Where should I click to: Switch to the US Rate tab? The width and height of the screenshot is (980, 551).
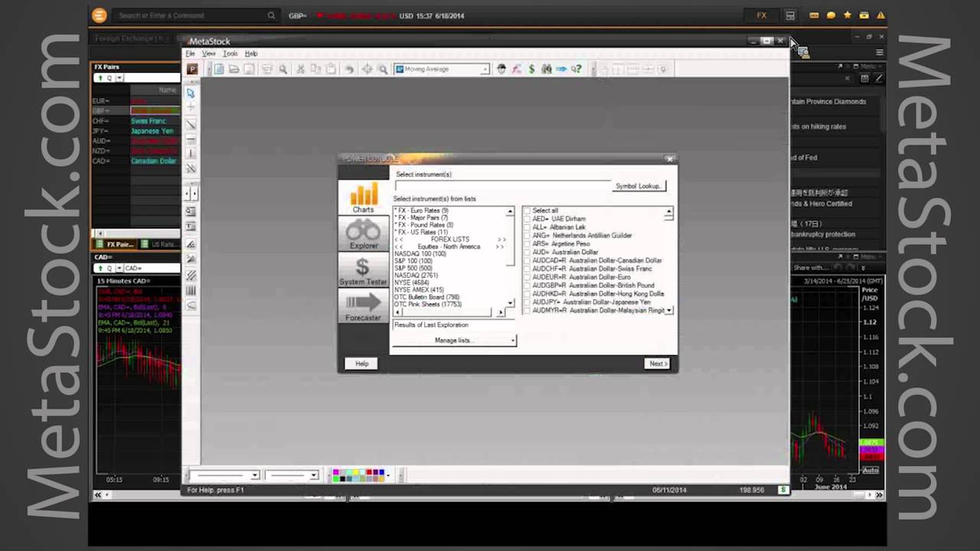click(158, 244)
